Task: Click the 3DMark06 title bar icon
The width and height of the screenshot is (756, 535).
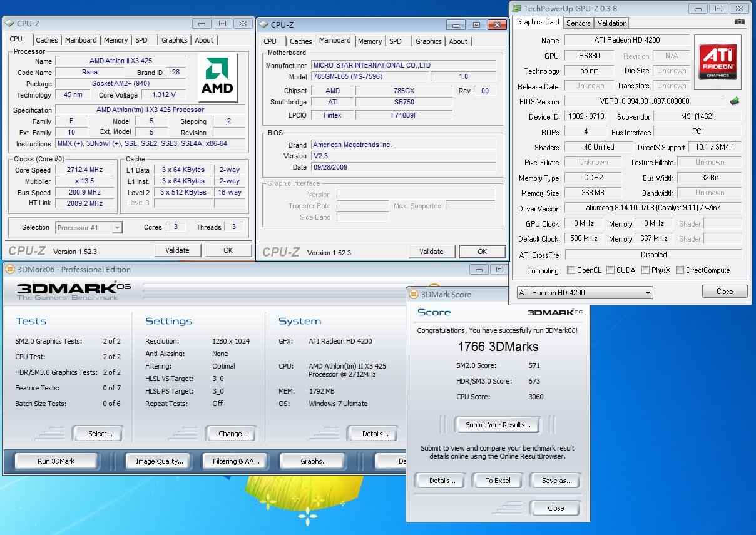Action: pyautogui.click(x=9, y=269)
